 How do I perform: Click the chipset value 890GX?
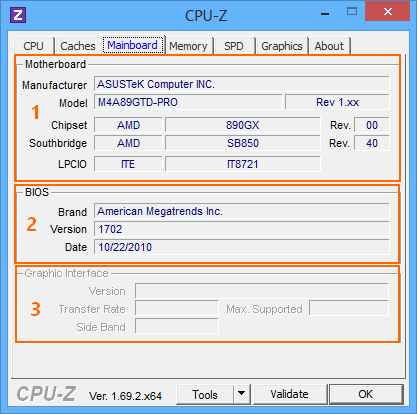[x=243, y=125]
